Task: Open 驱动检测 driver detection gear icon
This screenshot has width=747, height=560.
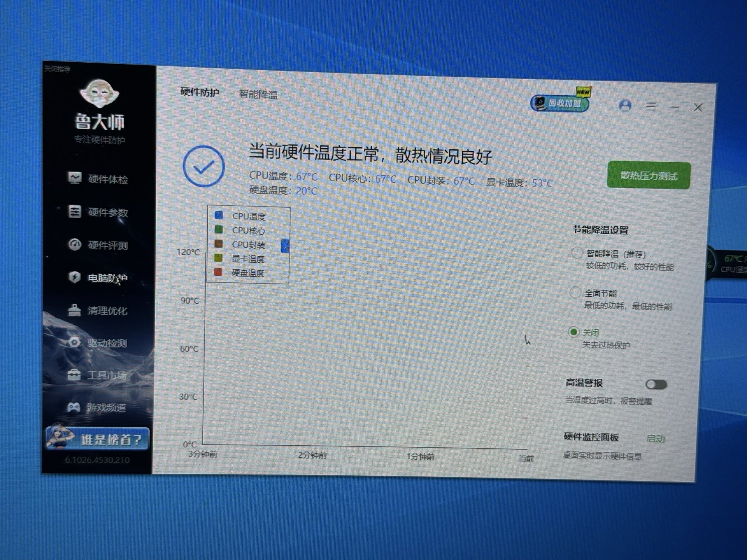Action: coord(74,342)
